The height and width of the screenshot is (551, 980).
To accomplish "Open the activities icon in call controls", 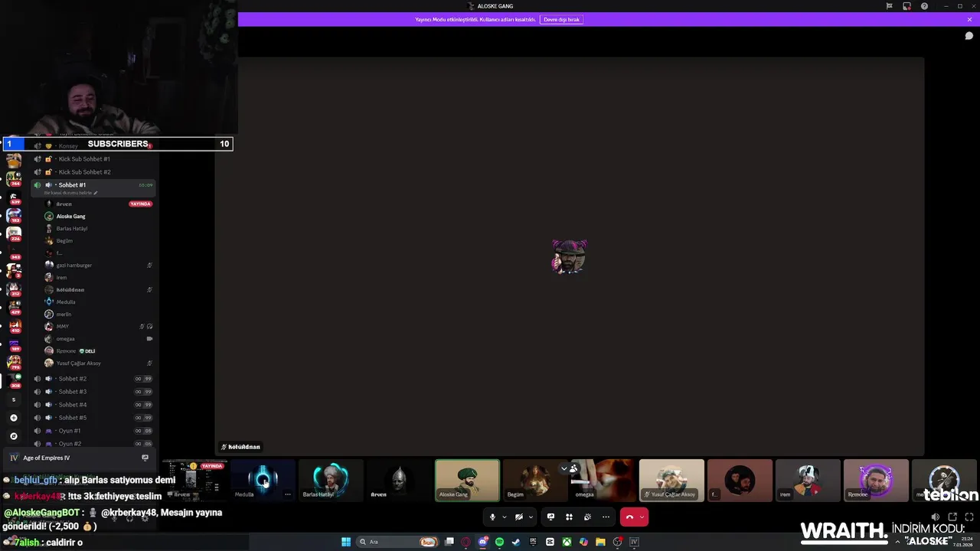I will pyautogui.click(x=569, y=517).
